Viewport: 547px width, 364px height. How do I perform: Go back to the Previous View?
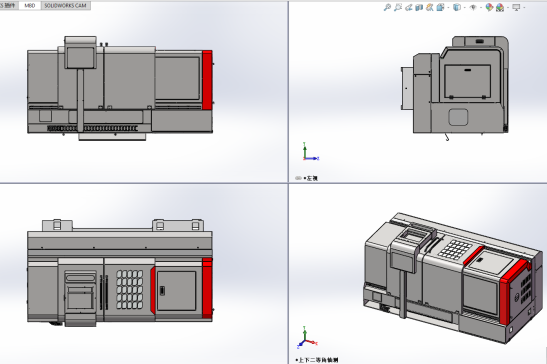409,7
